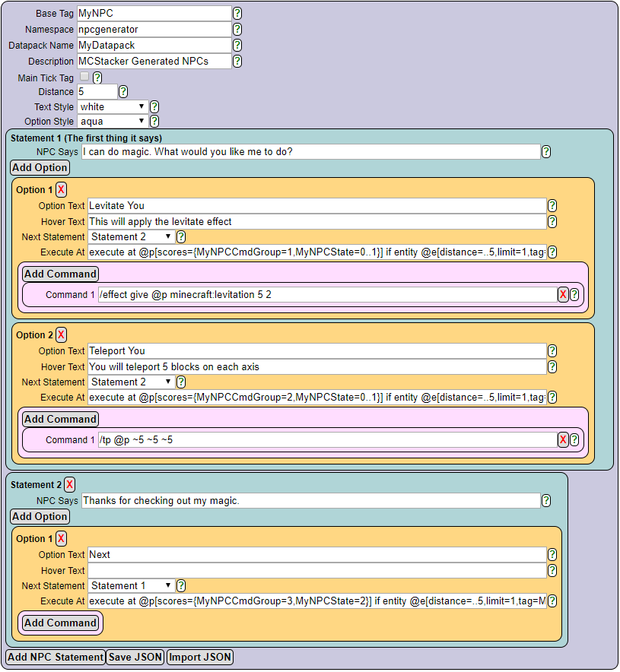Open help for Execute At in Option 2
Screen dimensions: 620x672
pos(553,397)
